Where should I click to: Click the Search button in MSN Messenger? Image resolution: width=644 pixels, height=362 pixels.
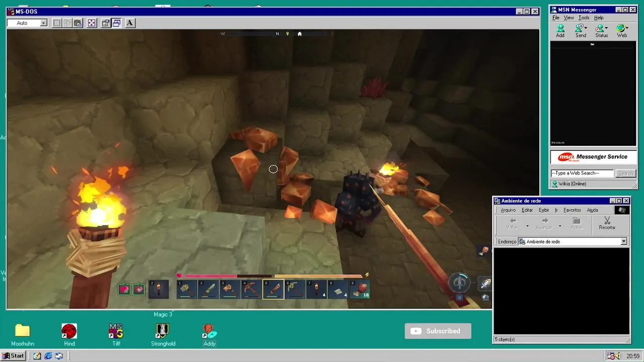626,173
